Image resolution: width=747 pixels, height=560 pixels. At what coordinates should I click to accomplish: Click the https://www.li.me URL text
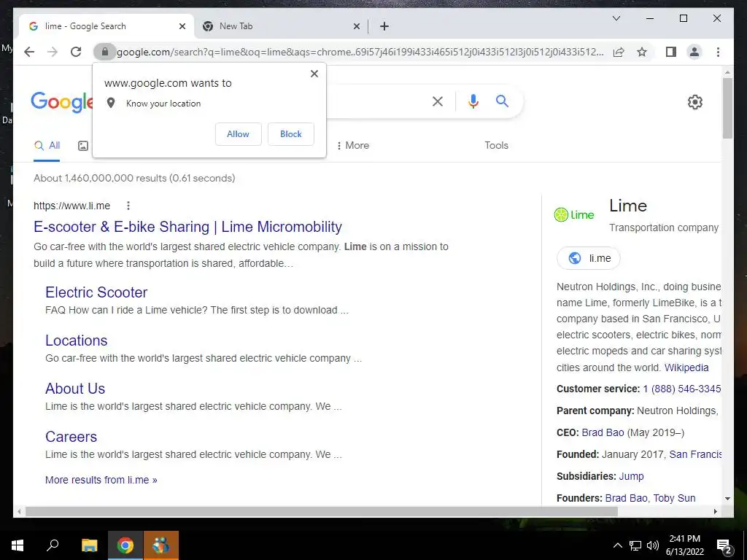(72, 206)
